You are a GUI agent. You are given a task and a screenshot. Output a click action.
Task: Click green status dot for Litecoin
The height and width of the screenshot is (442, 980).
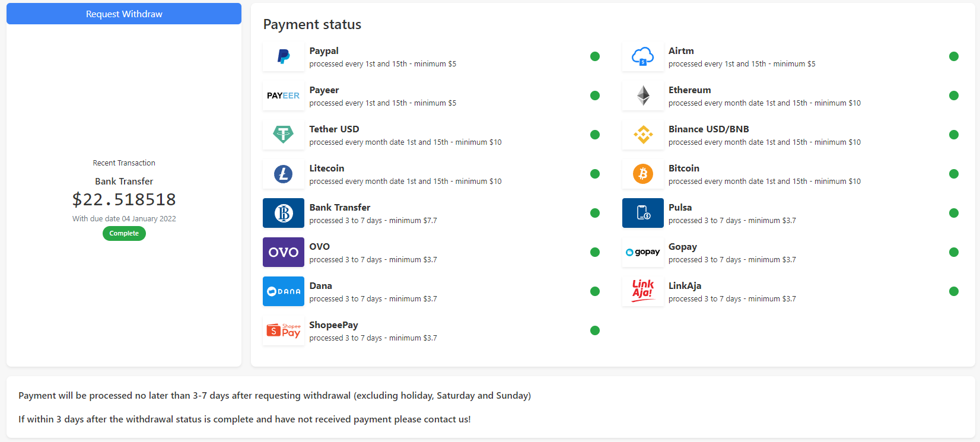click(x=595, y=174)
